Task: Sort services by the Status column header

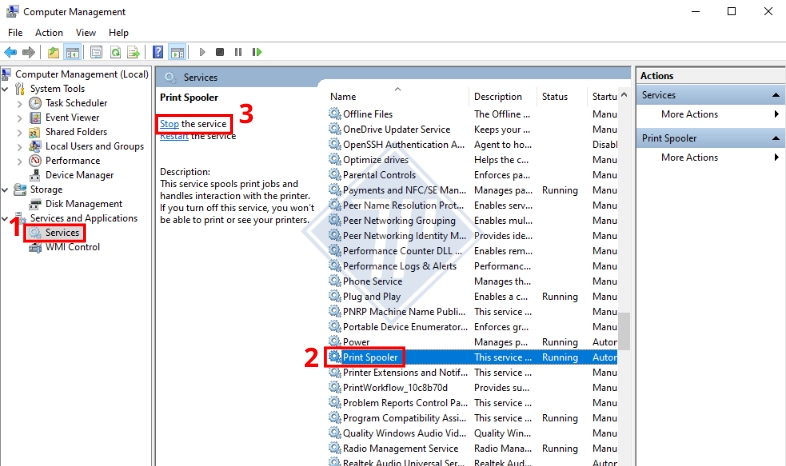Action: point(555,97)
